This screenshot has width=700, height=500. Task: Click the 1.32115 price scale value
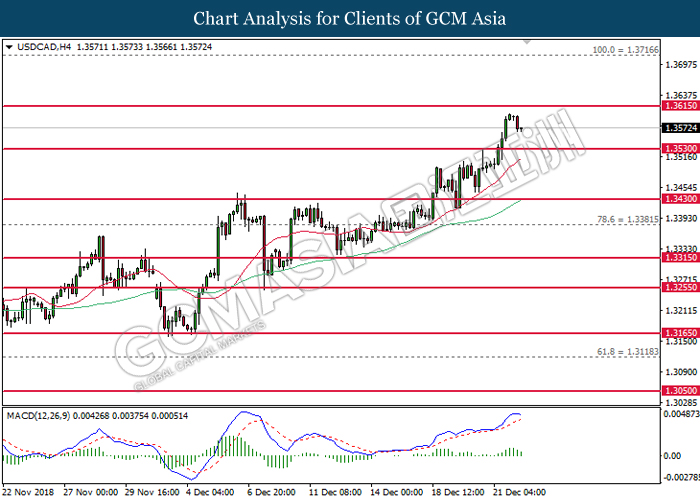tap(681, 310)
